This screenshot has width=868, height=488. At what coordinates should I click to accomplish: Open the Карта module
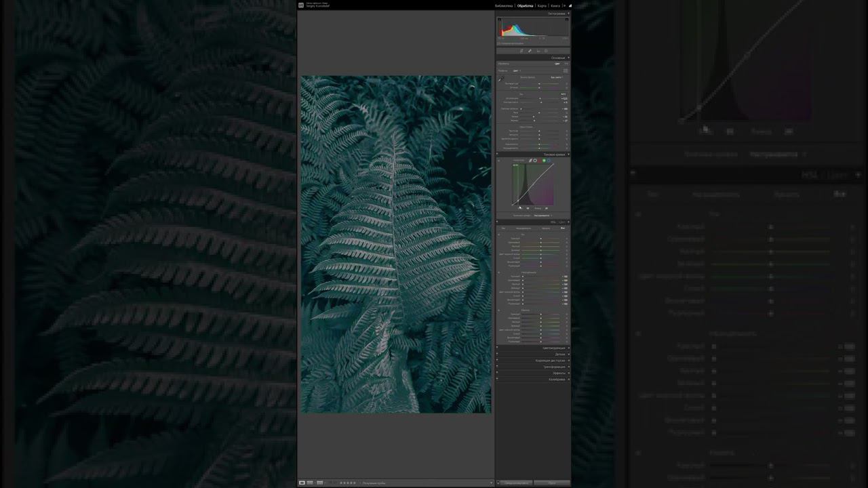(x=542, y=5)
